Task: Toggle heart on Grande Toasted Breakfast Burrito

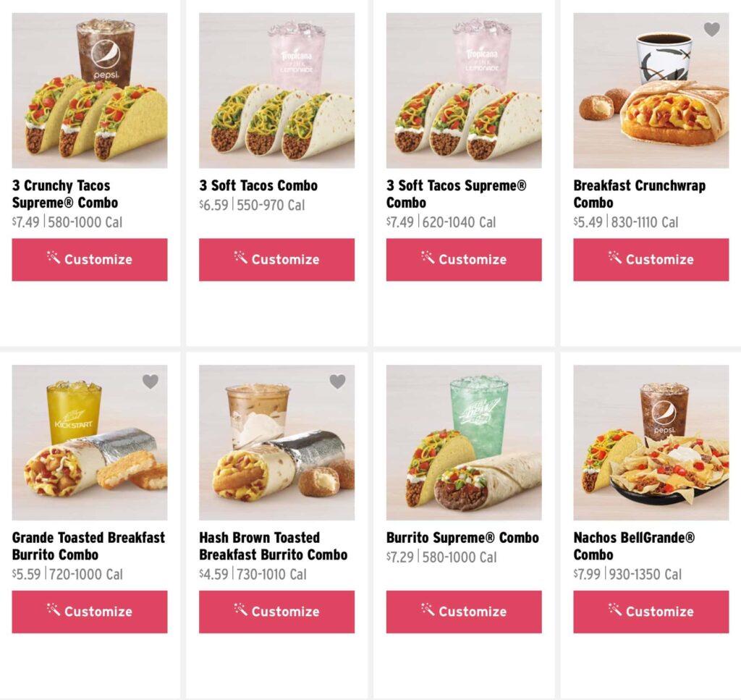Action: pyautogui.click(x=151, y=381)
